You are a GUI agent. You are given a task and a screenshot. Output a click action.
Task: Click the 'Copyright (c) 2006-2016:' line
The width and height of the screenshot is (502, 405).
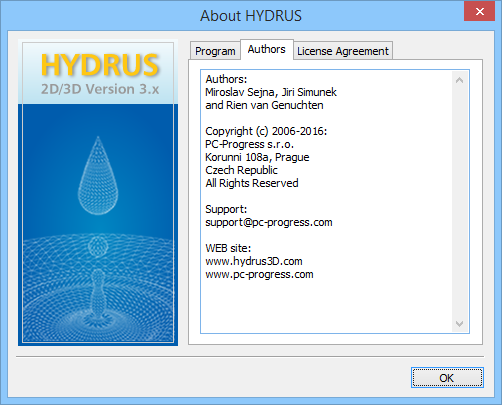click(266, 131)
